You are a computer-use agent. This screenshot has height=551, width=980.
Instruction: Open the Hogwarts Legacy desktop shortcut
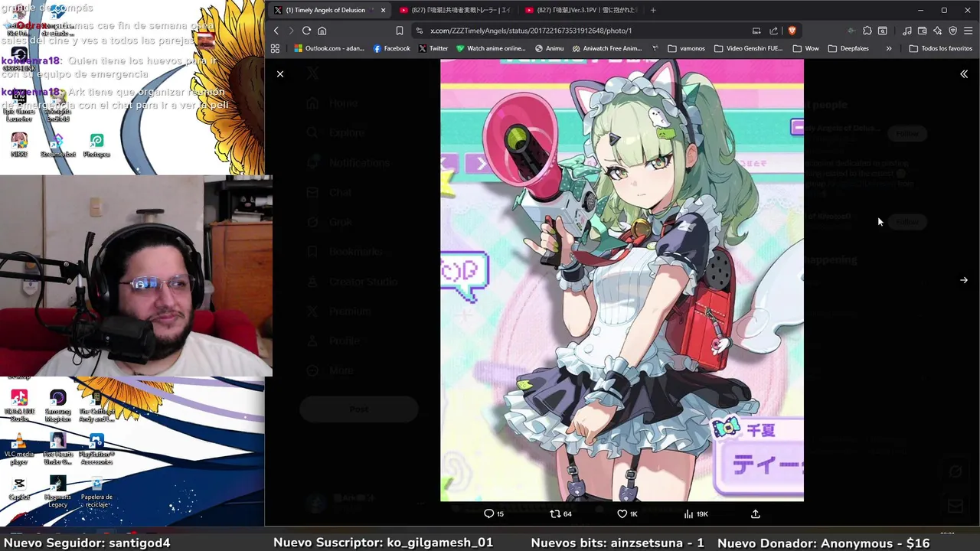click(57, 491)
